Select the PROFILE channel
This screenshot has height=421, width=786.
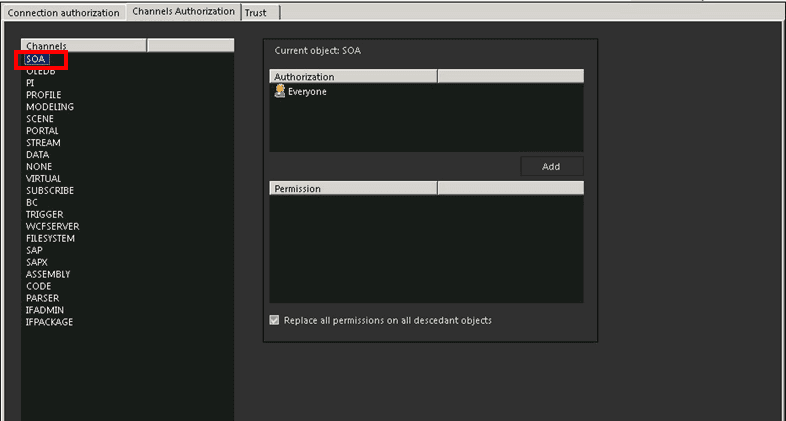tap(44, 95)
